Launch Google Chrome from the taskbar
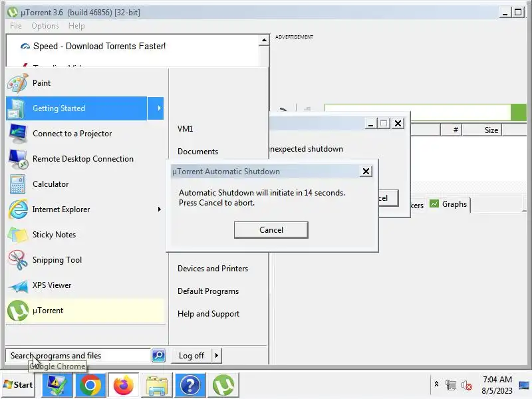The height and width of the screenshot is (399, 532). [90, 385]
